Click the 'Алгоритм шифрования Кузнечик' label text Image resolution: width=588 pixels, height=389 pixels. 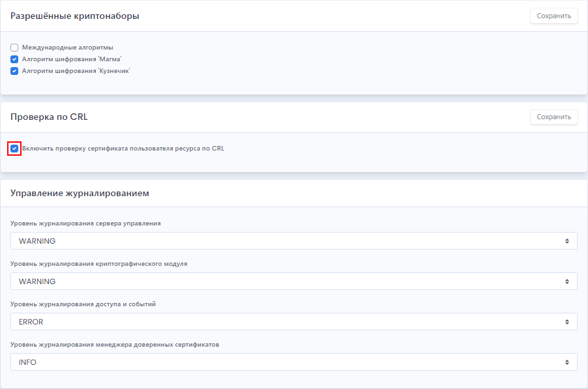pos(76,70)
